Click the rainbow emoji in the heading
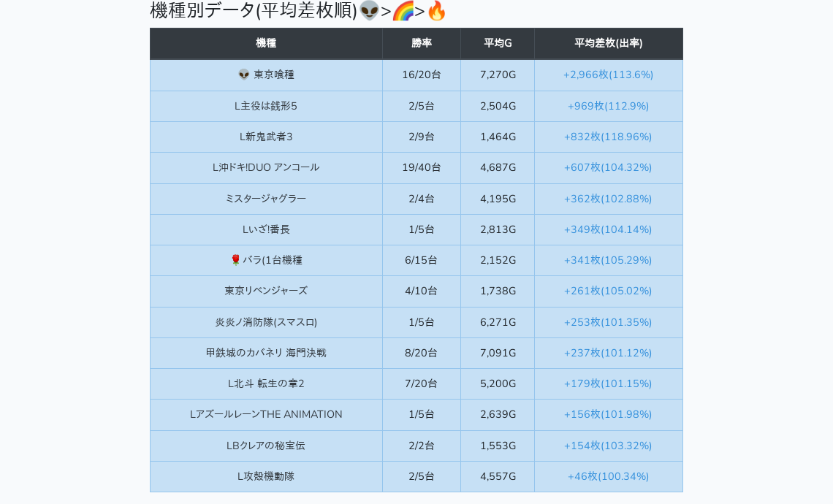Viewport: 833px width, 504px height. (403, 11)
